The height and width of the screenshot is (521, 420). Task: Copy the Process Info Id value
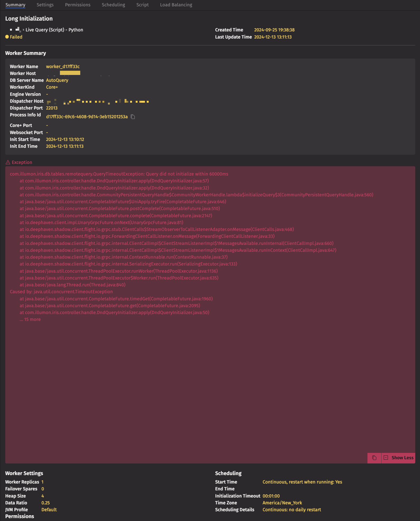pyautogui.click(x=133, y=117)
